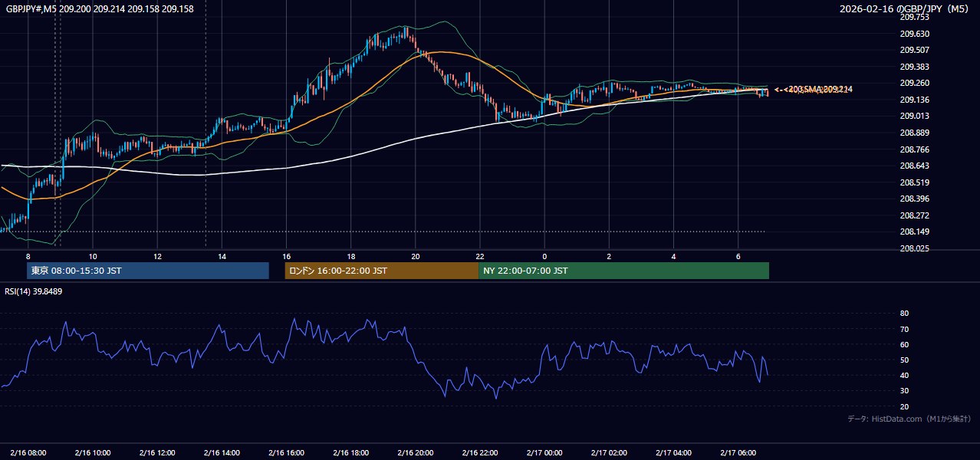Click the RSI axis level 70
The image size is (980, 460).
tap(904, 329)
